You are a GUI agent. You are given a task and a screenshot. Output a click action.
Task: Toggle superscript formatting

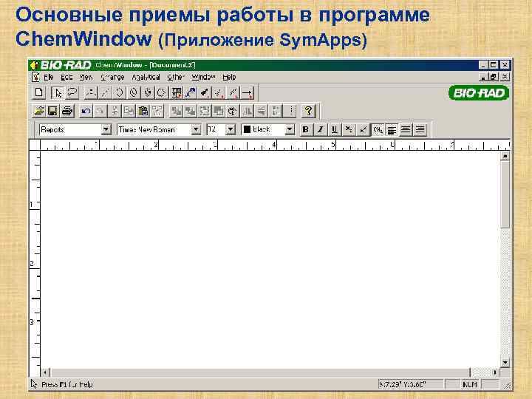pos(363,129)
